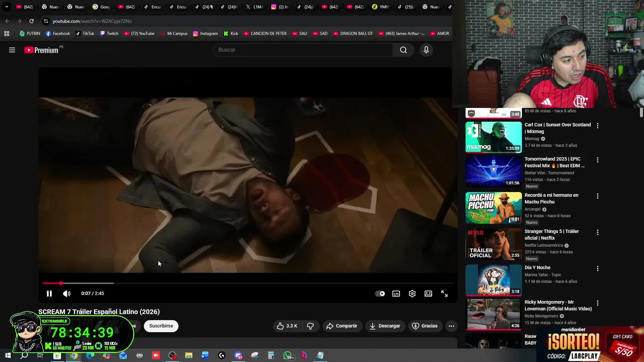This screenshot has height=362, width=644.
Task: Open Word from the taskbar
Action: coord(205,355)
